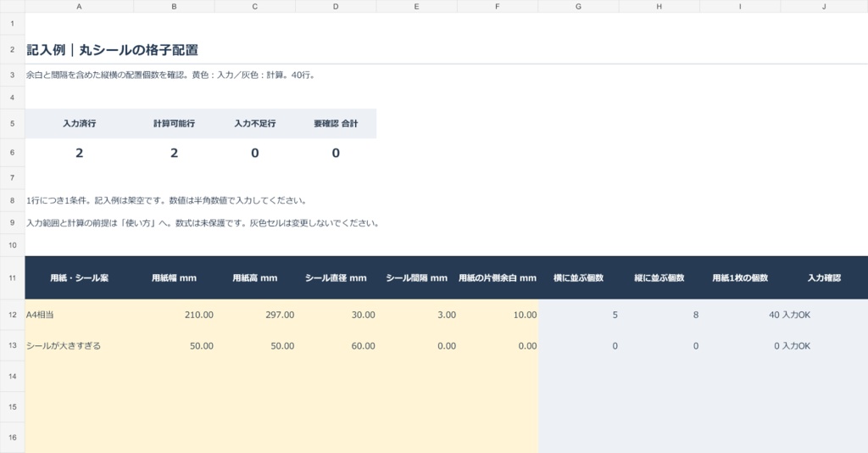The height and width of the screenshot is (453, 868).
Task: Click 縦に並ぶ個数 table header
Action: click(x=659, y=278)
